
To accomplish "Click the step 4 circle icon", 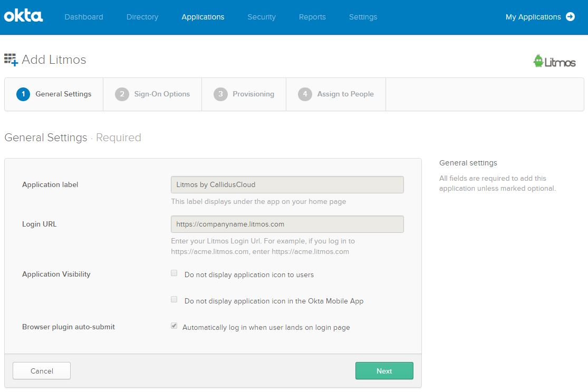I will [305, 94].
